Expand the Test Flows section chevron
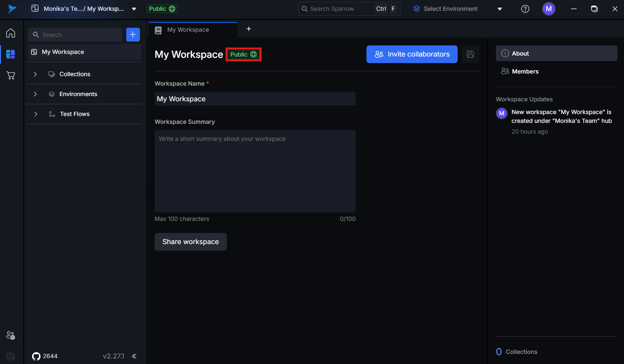Screen dimensions: 624x364 pos(35,114)
